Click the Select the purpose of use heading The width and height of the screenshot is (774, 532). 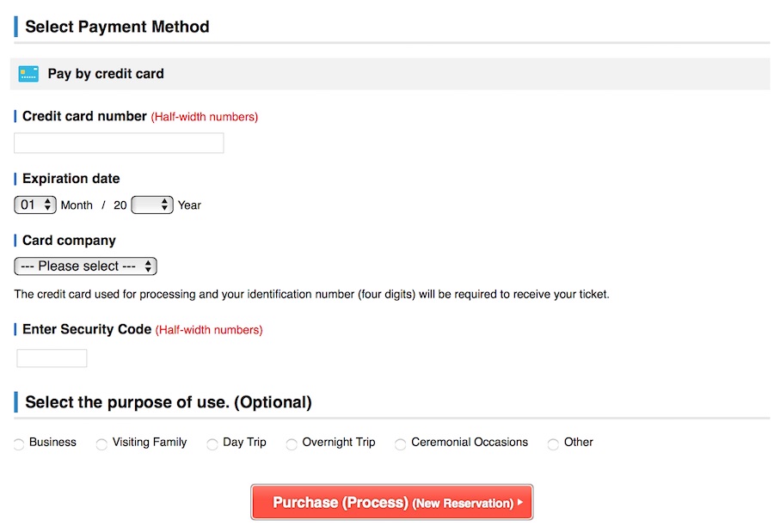click(x=168, y=402)
